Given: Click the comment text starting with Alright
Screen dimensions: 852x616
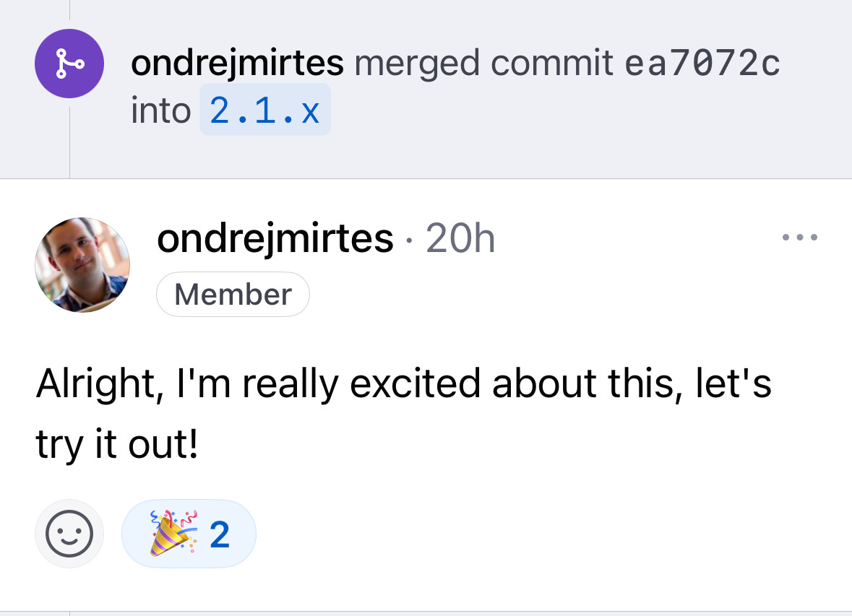Looking at the screenshot, I should click(403, 384).
